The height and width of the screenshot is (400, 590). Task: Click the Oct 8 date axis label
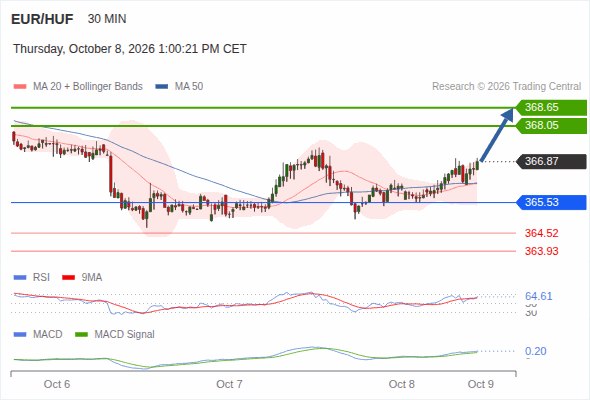tap(401, 384)
